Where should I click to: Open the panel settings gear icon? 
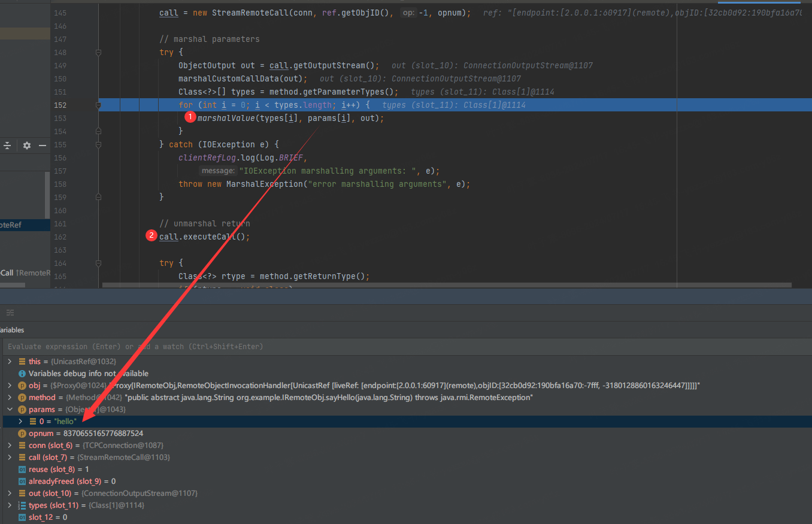[26, 146]
